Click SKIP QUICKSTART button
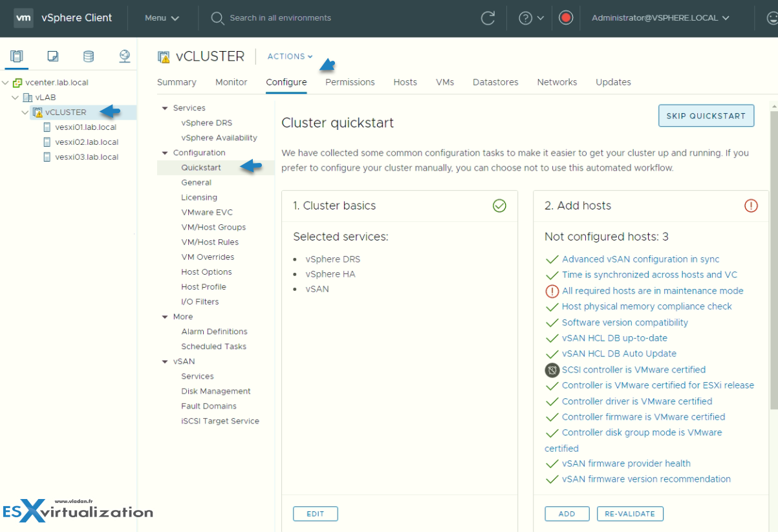 (x=706, y=116)
